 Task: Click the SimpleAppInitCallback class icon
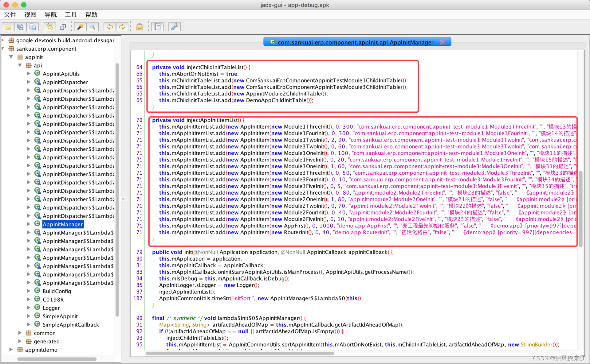(37, 324)
